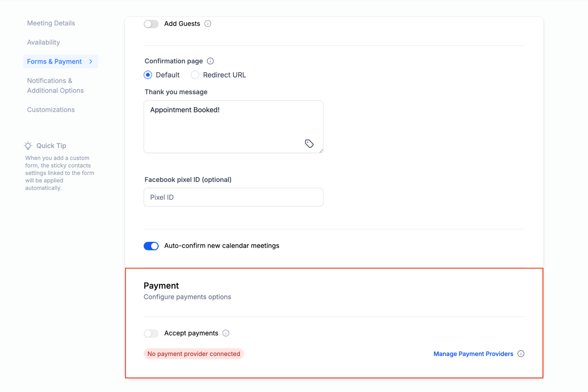Go to the Availability section
588x392 pixels.
(x=43, y=42)
